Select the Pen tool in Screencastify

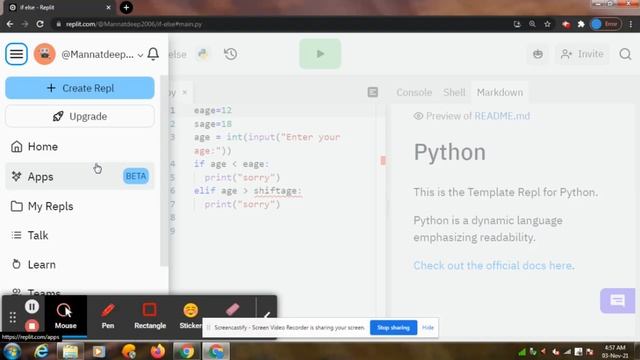coord(108,316)
